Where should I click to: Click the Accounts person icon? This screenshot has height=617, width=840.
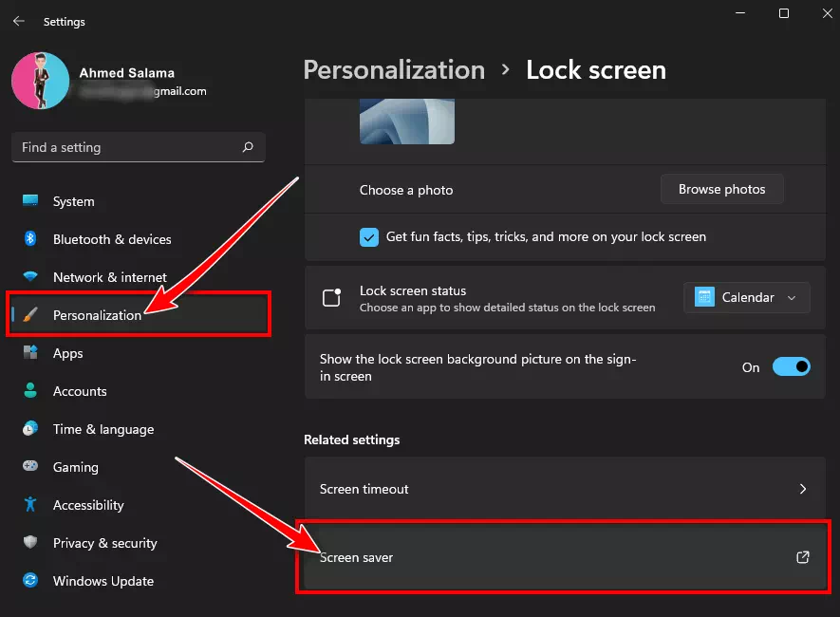pos(30,390)
